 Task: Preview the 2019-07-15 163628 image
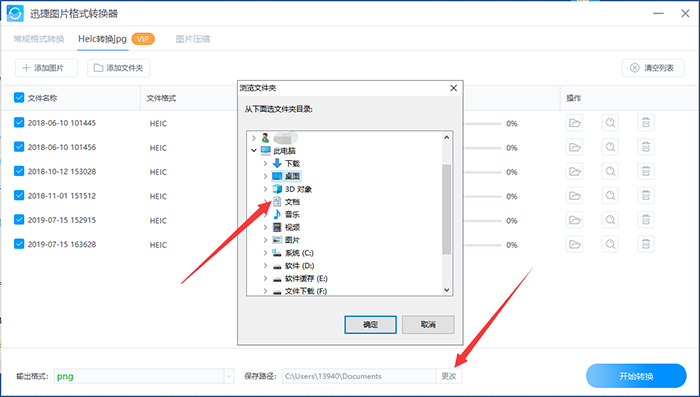pyautogui.click(x=610, y=244)
